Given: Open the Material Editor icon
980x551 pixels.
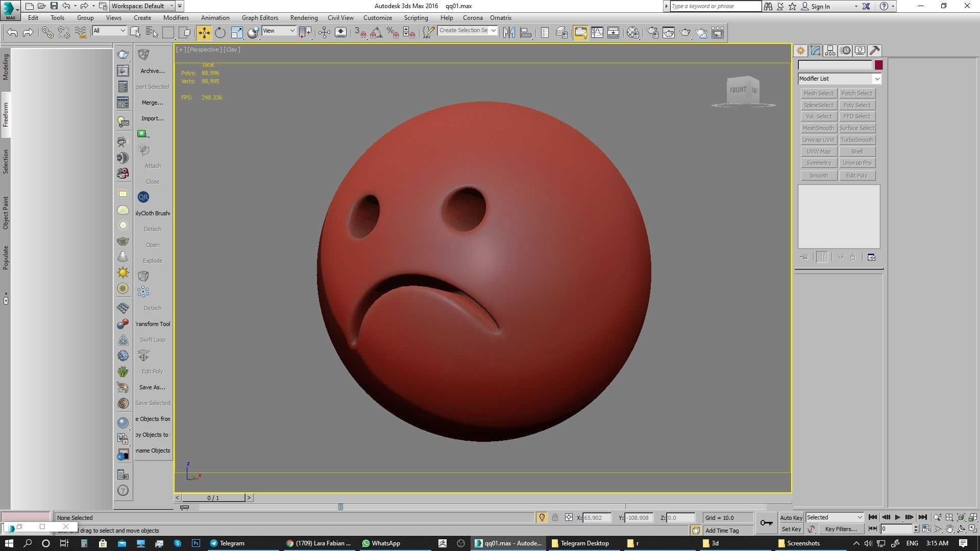Looking at the screenshot, I should click(x=633, y=33).
